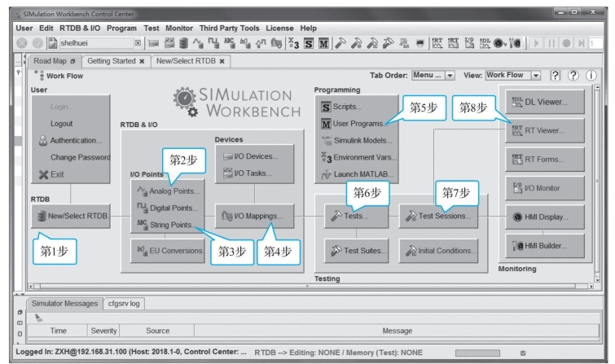
Task: Click the vertical scrollbar down arrow
Action: 597,279
